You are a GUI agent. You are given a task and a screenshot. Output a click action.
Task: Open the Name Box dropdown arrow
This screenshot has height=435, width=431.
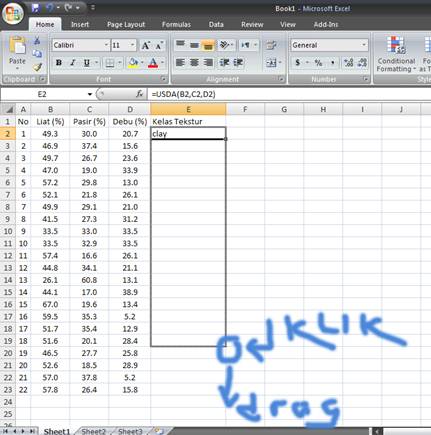pyautogui.click(x=90, y=94)
